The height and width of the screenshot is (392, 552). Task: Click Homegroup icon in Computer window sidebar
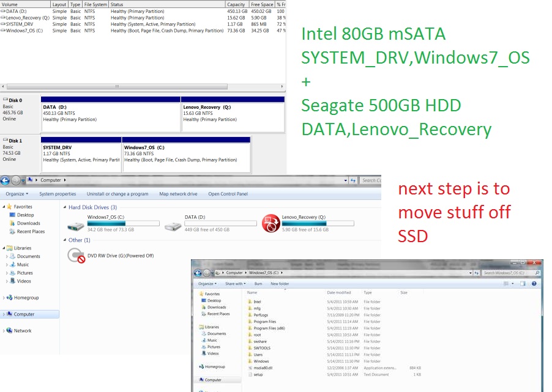10,297
